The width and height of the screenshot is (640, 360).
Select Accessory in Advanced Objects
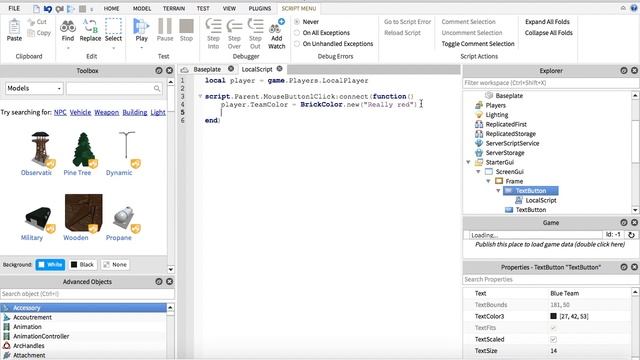click(83, 308)
